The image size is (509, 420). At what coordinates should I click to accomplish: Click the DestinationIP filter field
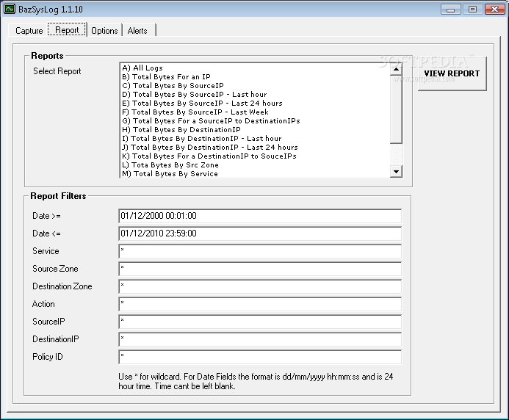pyautogui.click(x=260, y=339)
